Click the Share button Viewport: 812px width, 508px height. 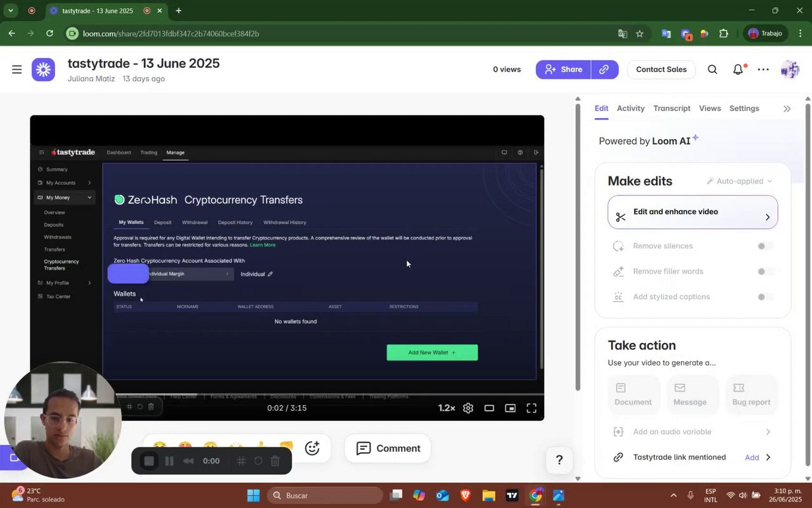click(563, 69)
